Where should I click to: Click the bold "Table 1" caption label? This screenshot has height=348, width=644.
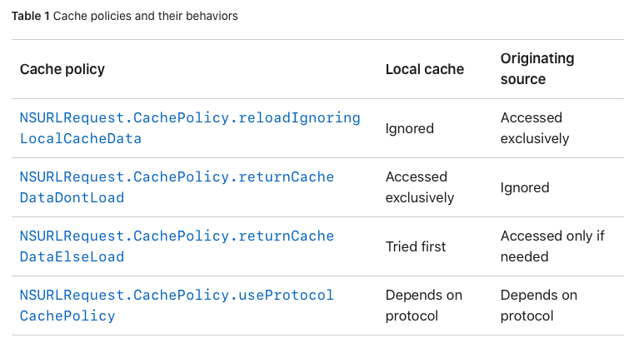click(x=30, y=17)
